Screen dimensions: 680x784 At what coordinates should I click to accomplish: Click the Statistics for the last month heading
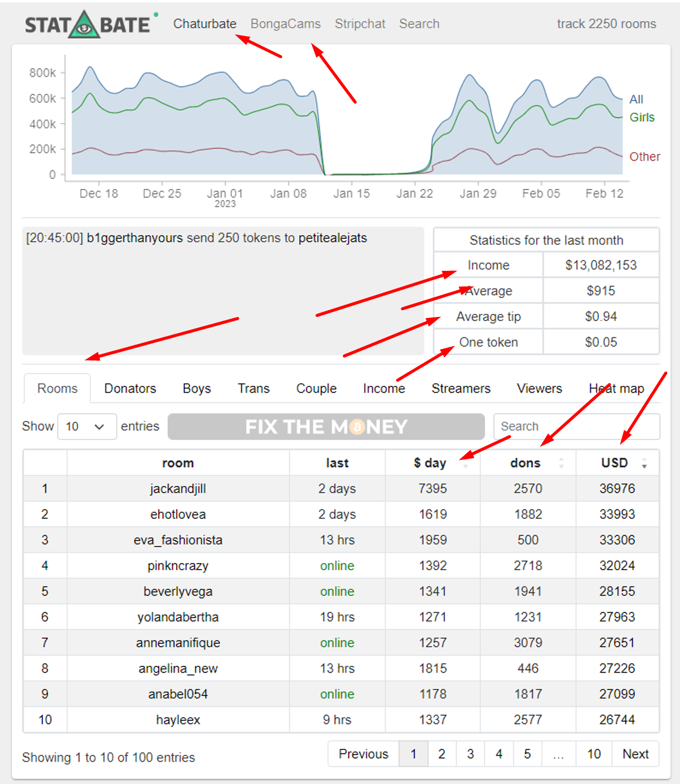pos(546,240)
